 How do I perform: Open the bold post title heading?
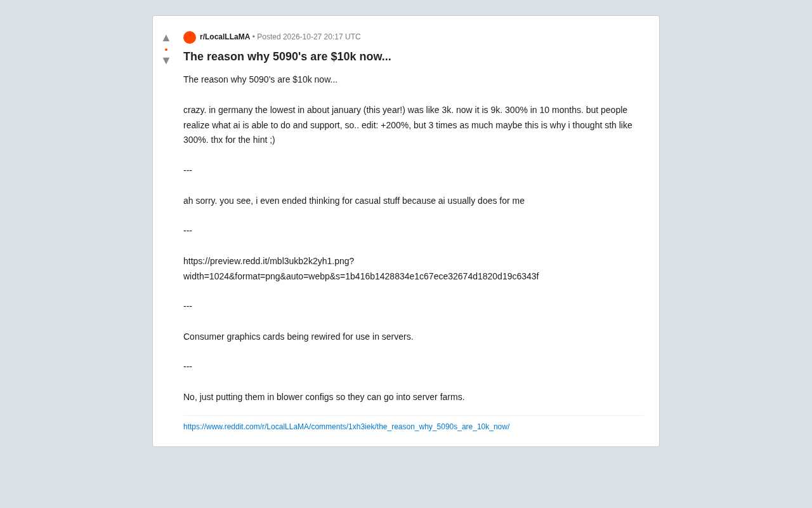287,57
